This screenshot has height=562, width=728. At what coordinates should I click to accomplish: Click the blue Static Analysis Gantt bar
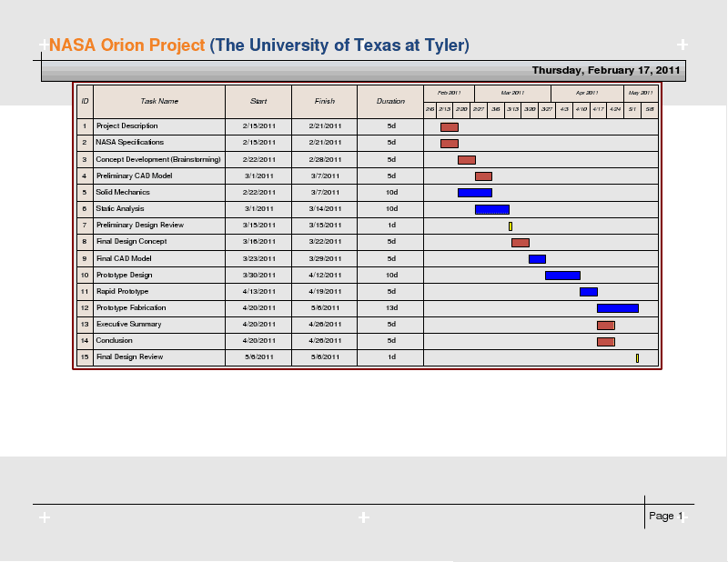point(491,208)
